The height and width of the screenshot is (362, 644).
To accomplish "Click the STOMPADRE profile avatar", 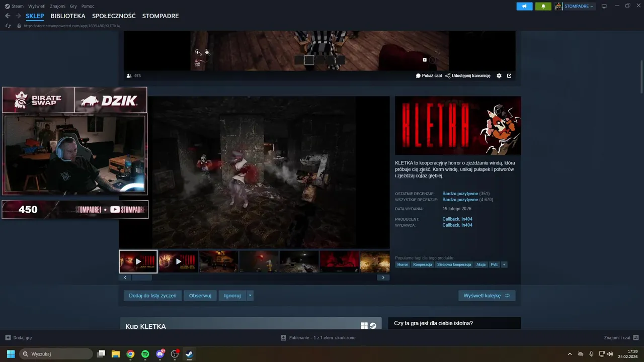I will 558,6.
